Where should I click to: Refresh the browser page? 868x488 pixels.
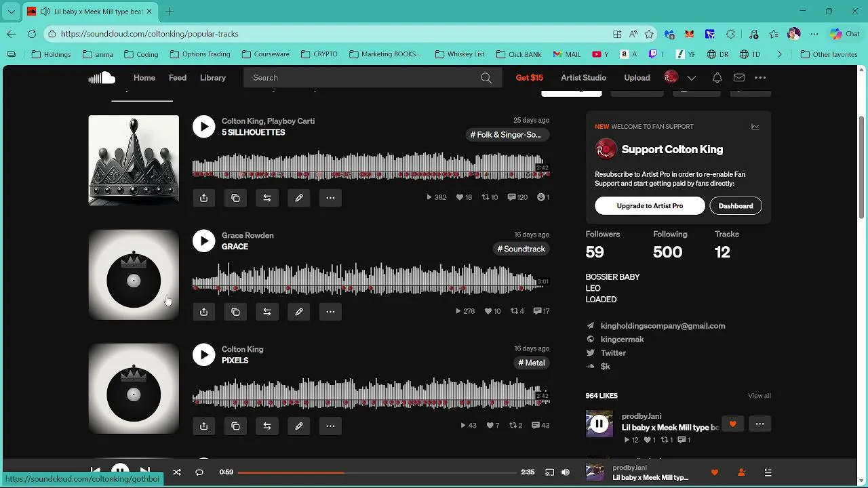[32, 34]
